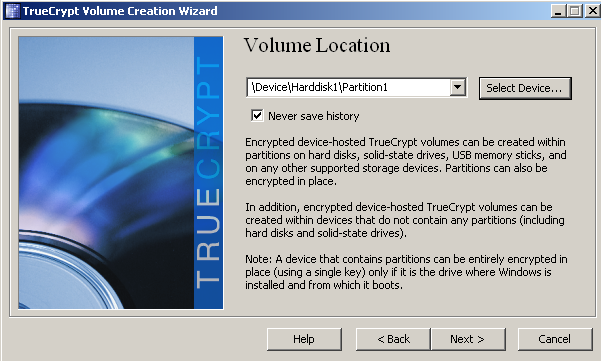Viewport: 601px width, 361px height.
Task: Expand the volume location dropdown arrow
Action: [457, 87]
